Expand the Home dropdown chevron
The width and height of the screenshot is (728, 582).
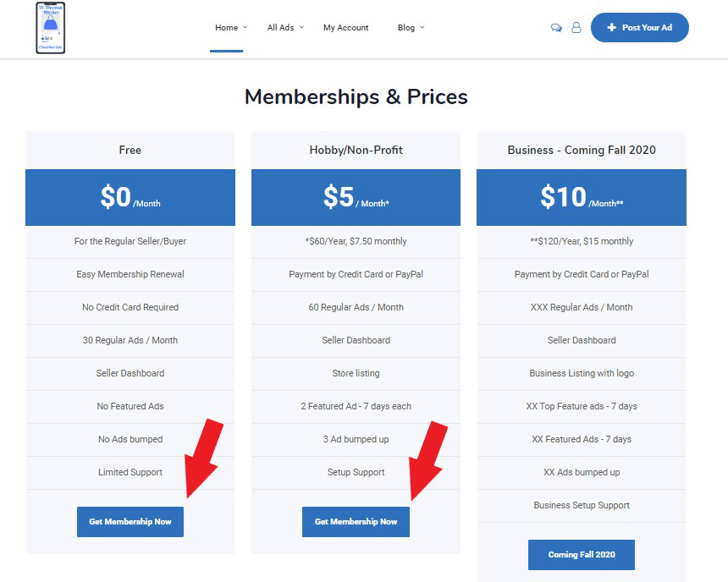click(x=245, y=27)
